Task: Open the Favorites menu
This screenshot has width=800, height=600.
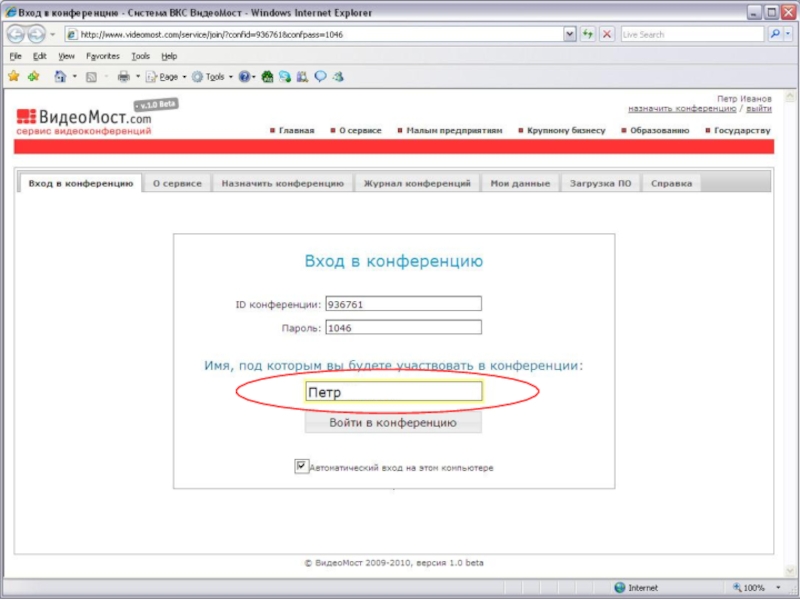Action: 102,56
